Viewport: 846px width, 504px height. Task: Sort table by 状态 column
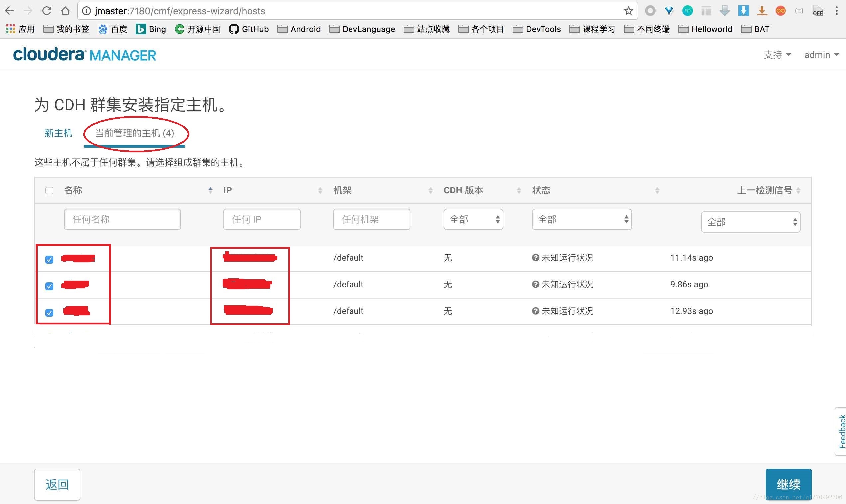point(657,190)
